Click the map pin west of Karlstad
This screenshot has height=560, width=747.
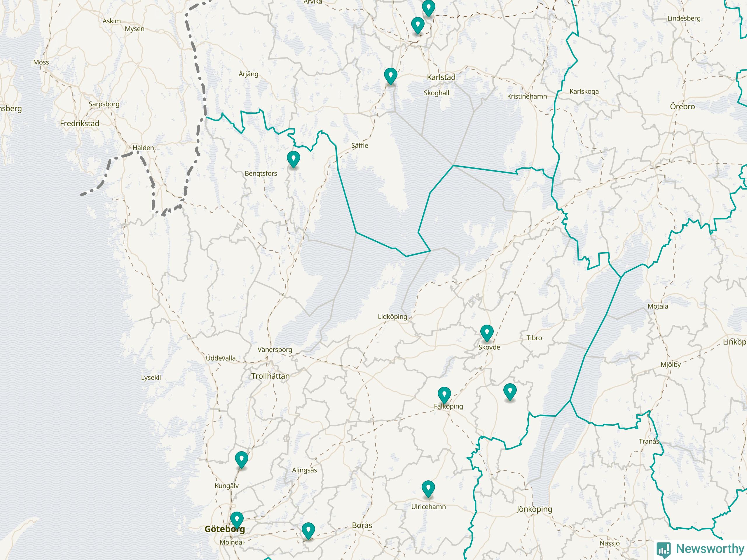tap(390, 76)
